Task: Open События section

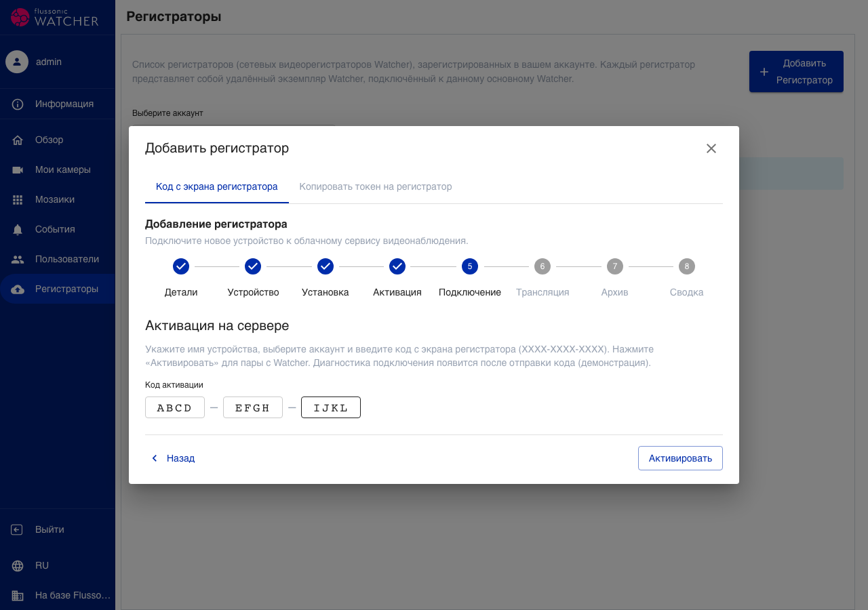Action: (x=58, y=230)
